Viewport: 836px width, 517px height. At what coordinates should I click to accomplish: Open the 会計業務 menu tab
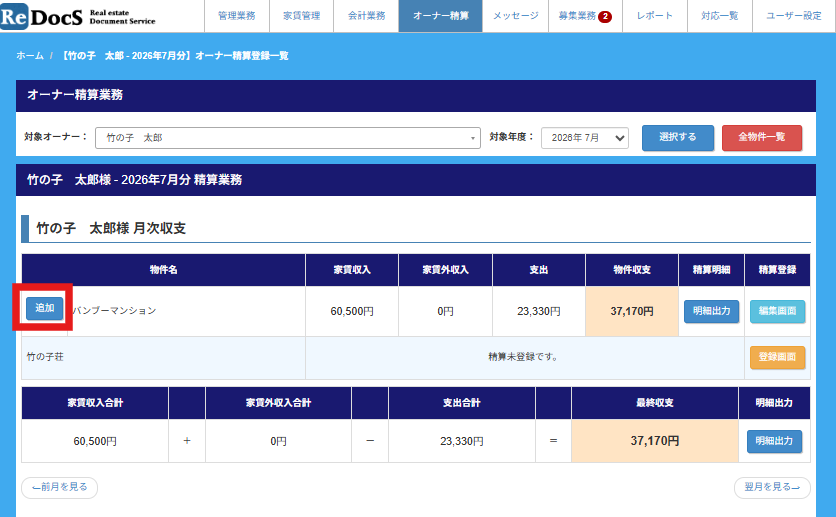tap(366, 16)
